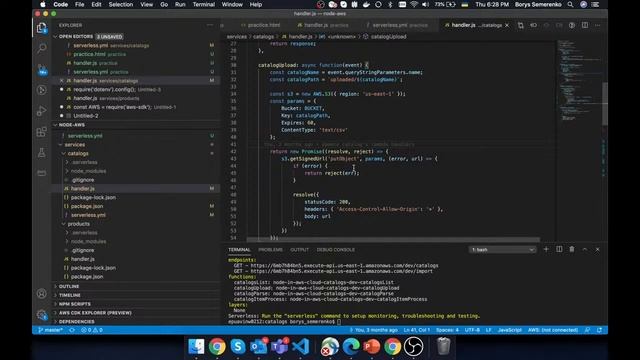This screenshot has width=640, height=360.
Task: Open notifications bell in the status bar
Action: [599, 330]
